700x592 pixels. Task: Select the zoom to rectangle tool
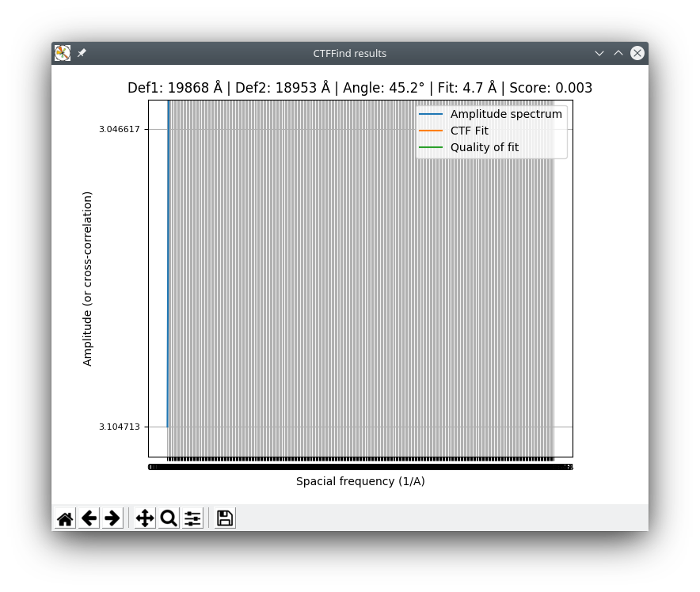(169, 518)
